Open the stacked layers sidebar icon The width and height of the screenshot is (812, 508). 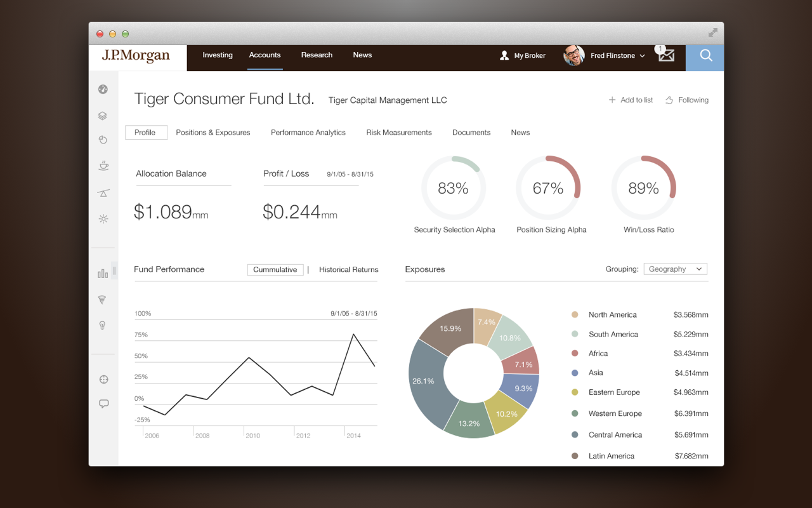(103, 116)
